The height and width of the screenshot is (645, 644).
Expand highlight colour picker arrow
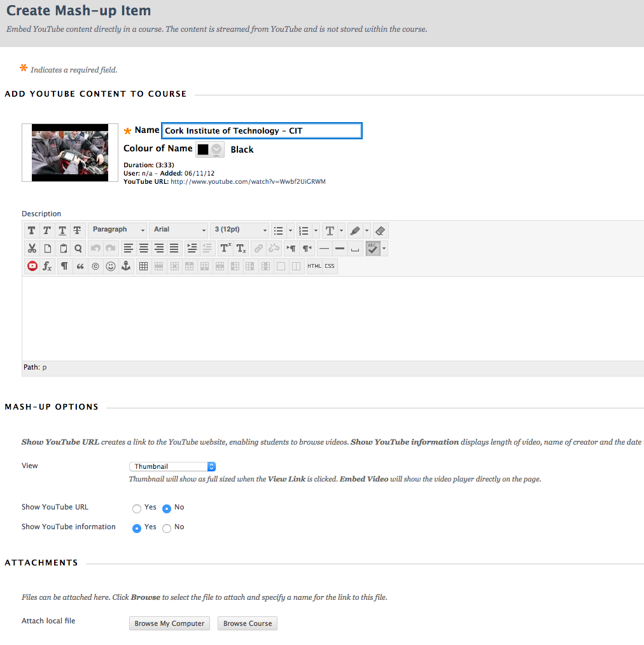click(x=367, y=231)
